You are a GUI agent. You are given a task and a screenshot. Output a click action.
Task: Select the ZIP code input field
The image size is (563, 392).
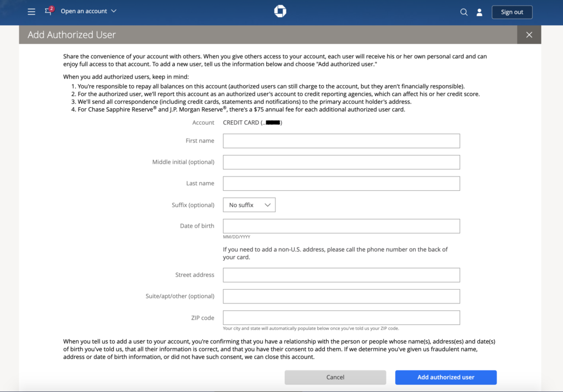341,318
